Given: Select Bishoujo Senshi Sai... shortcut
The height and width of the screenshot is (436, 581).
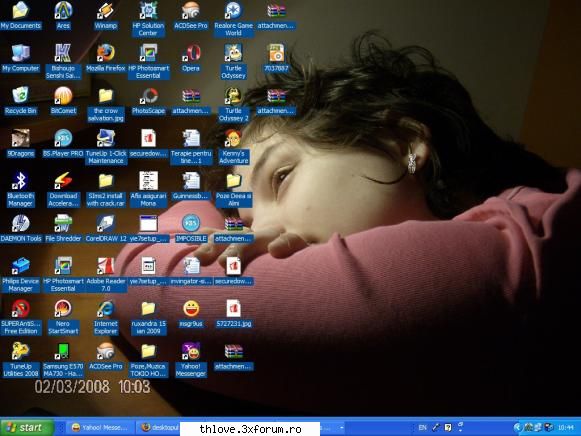Looking at the screenshot, I should 63,61.
